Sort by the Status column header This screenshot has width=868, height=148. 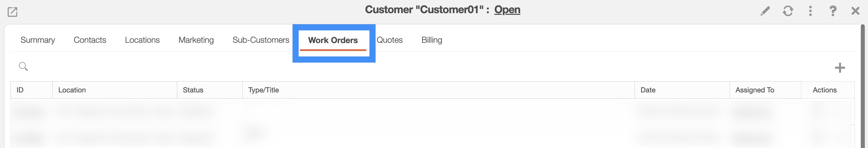tap(193, 90)
